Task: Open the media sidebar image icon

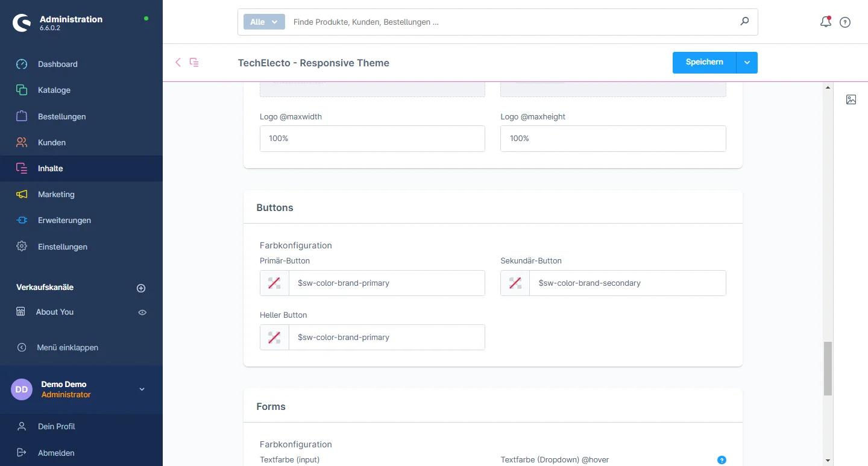Action: [851, 99]
